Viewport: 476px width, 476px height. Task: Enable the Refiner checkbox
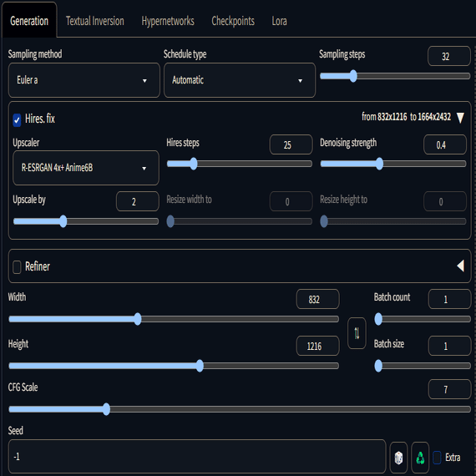pos(17,267)
